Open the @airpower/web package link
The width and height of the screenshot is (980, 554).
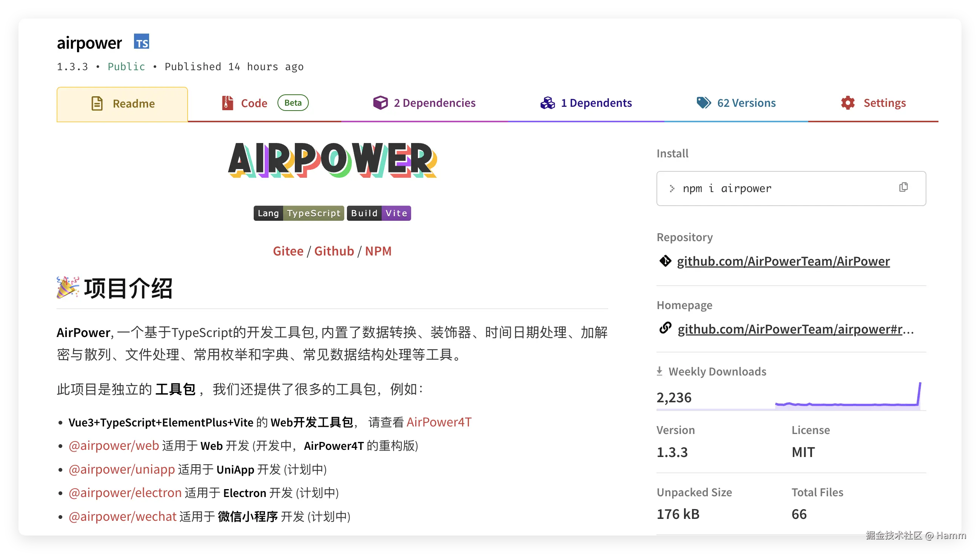pos(113,445)
